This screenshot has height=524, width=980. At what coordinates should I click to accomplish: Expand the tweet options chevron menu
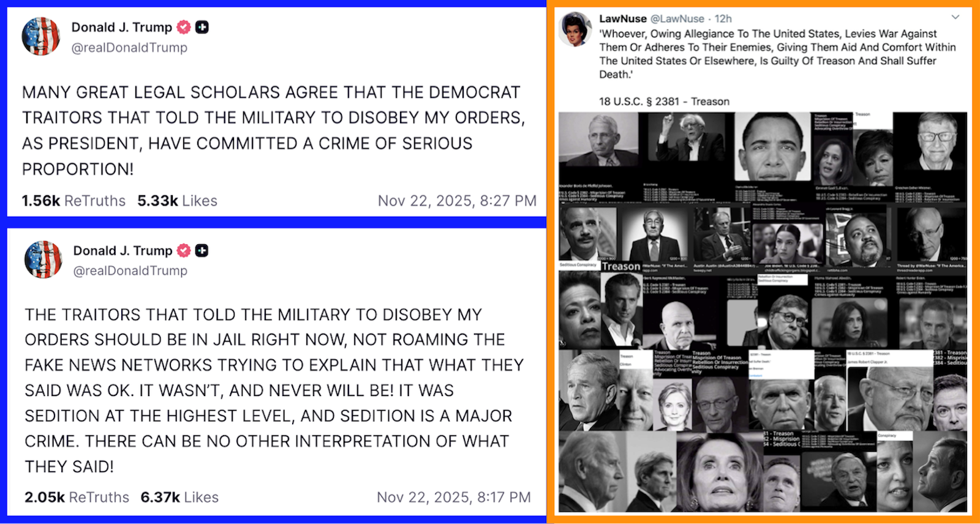pos(955,18)
